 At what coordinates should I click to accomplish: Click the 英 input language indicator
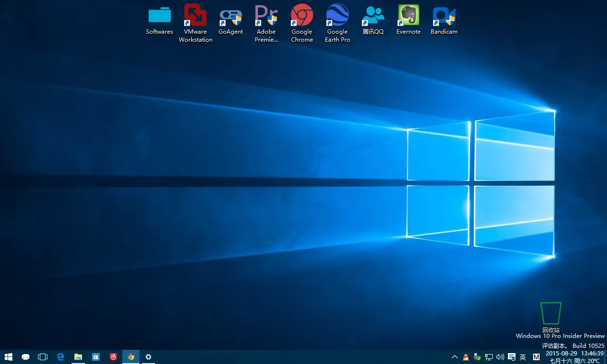523,357
